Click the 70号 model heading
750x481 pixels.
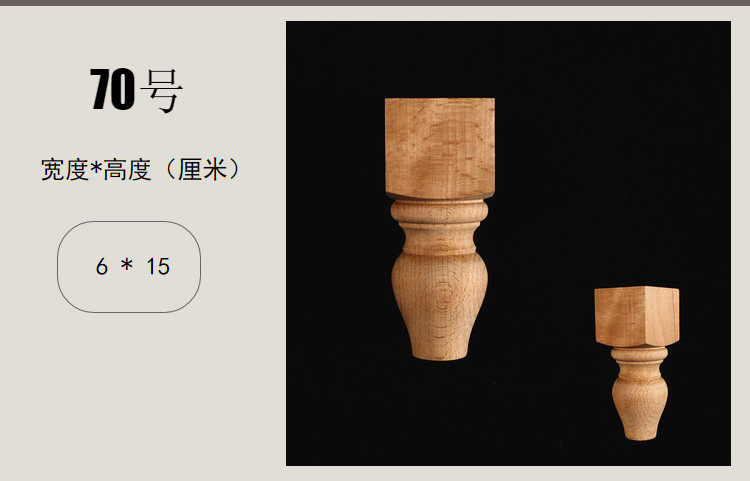point(136,90)
